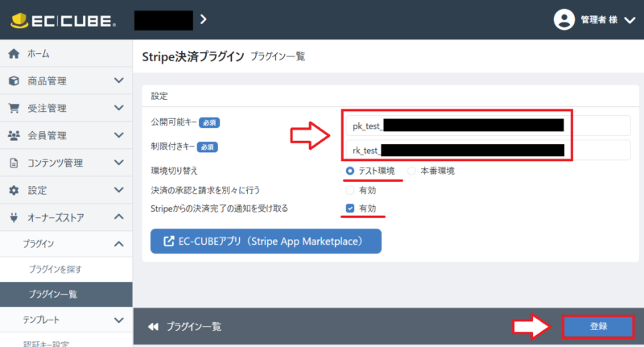Image resolution: width=644 pixels, height=347 pixels.
Task: Uncheck Stripe payment completion notification checkbox
Action: (x=350, y=209)
